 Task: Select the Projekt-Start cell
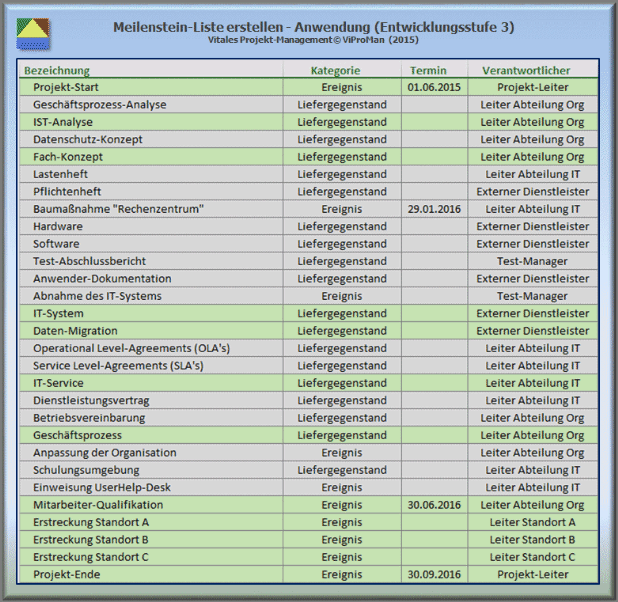pyautogui.click(x=151, y=87)
